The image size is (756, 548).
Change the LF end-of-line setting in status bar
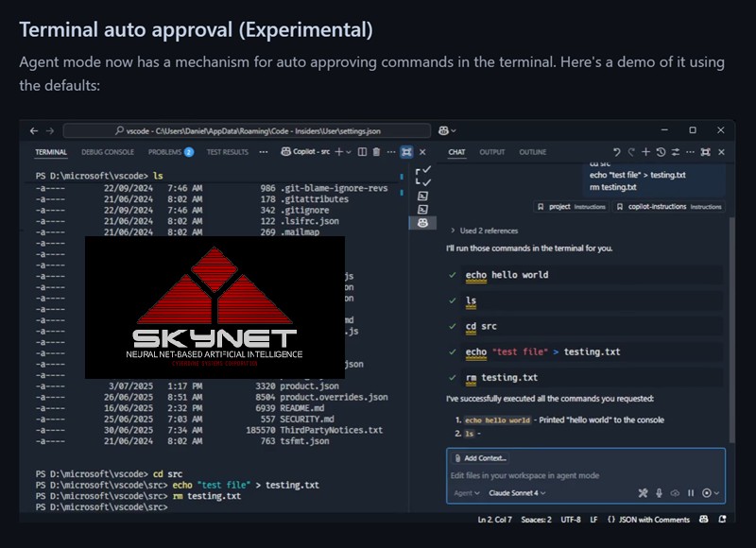(593, 520)
